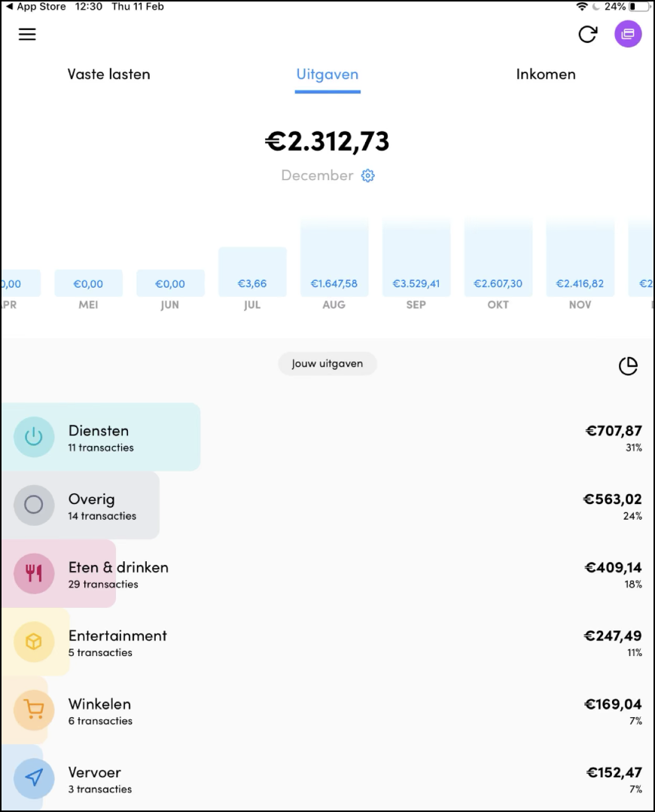
Task: Open the Overig €563,02 amount
Action: pos(613,499)
